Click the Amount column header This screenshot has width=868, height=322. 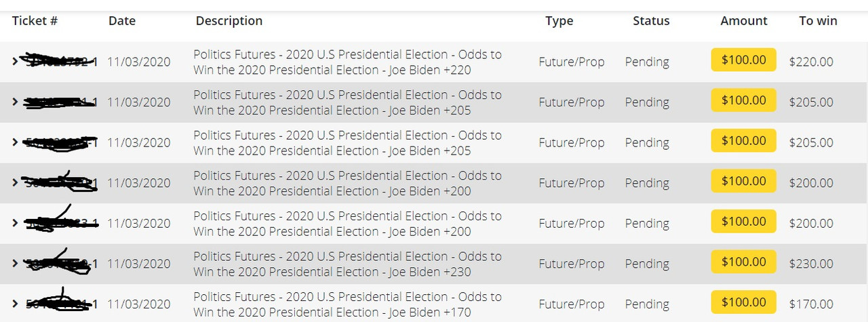(744, 20)
